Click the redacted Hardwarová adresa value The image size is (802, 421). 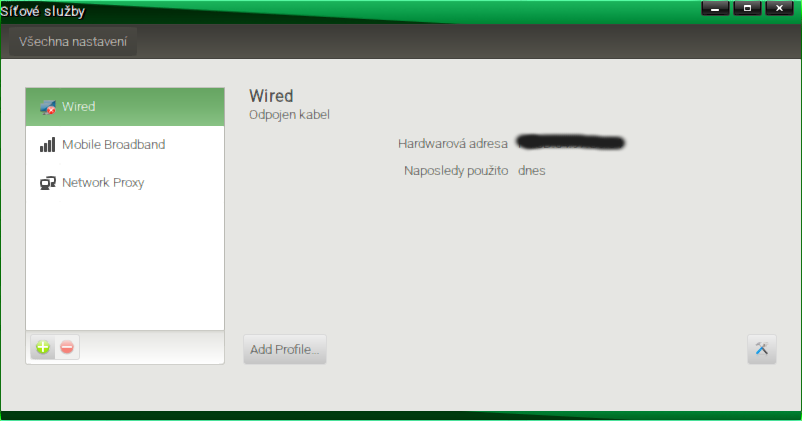pos(571,142)
